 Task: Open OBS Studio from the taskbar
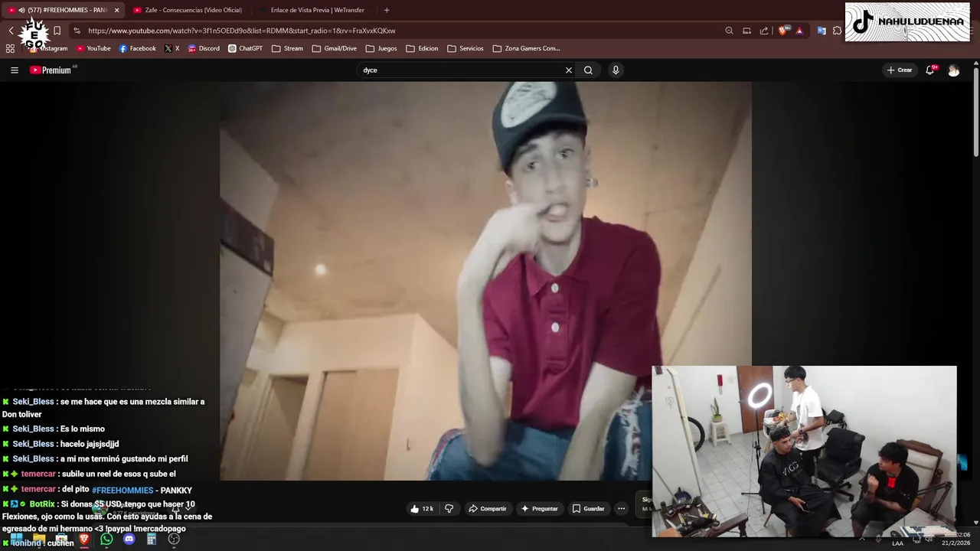tap(174, 540)
